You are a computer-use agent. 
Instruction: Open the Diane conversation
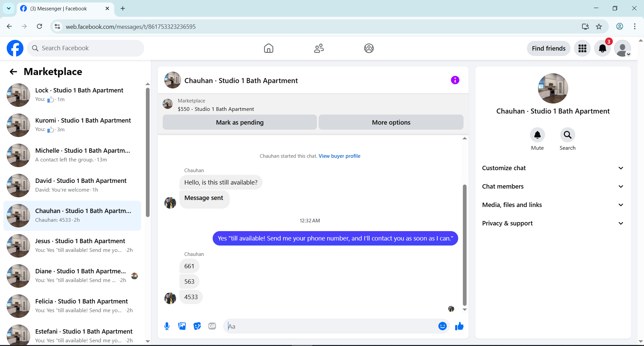point(72,276)
